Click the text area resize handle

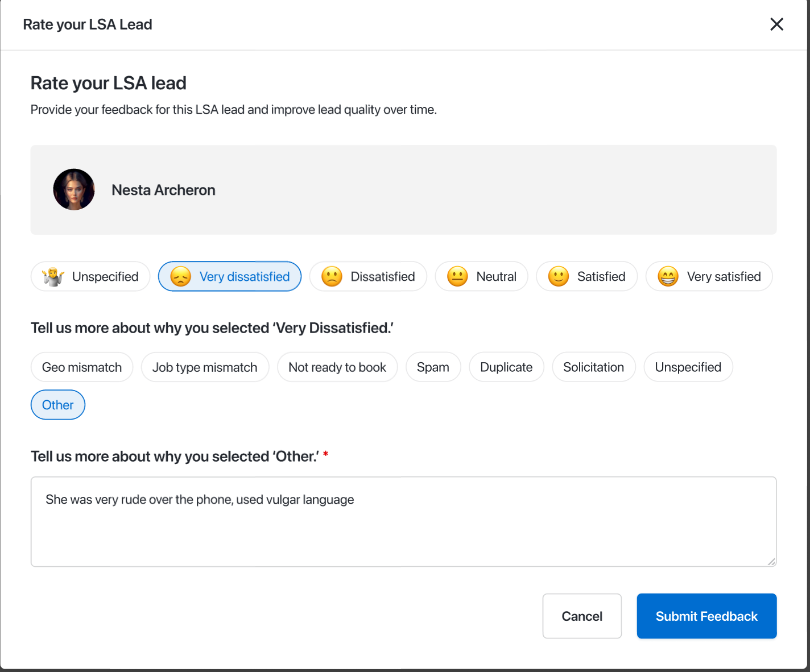(771, 562)
